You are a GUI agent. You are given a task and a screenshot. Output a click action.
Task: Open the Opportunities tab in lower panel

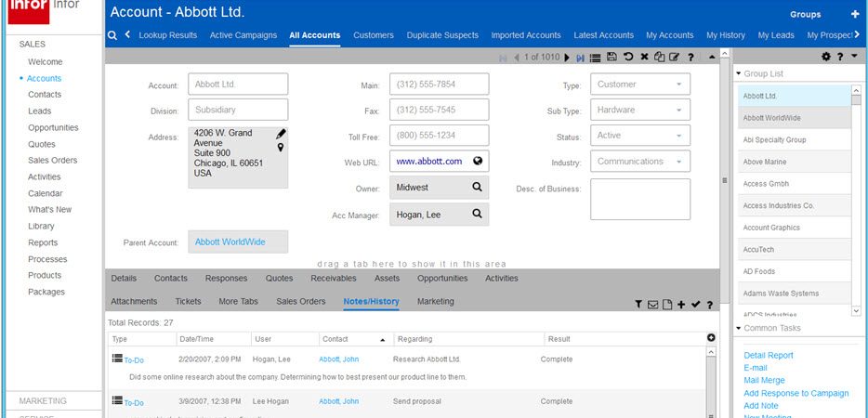(x=442, y=279)
